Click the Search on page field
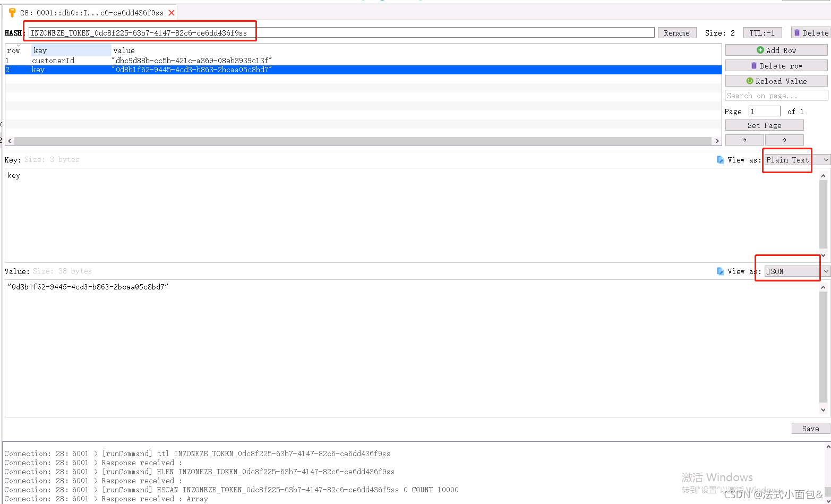 coord(776,95)
